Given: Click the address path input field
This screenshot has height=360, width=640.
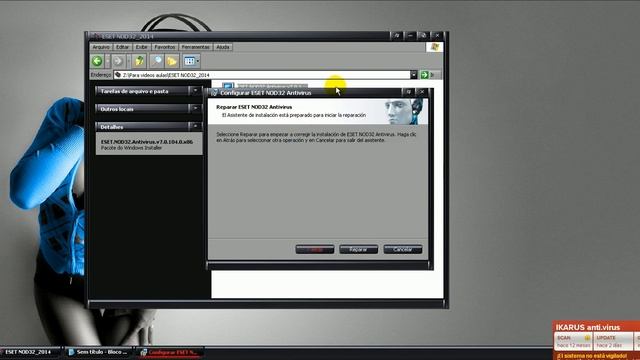Looking at the screenshot, I should pos(262,75).
